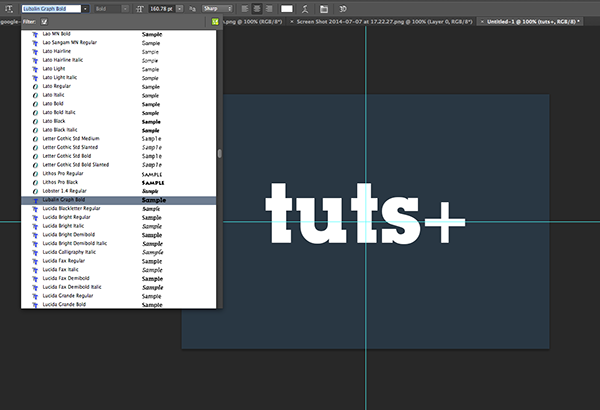Select Lato Hairline font
This screenshot has width=600, height=410.
click(x=119, y=52)
